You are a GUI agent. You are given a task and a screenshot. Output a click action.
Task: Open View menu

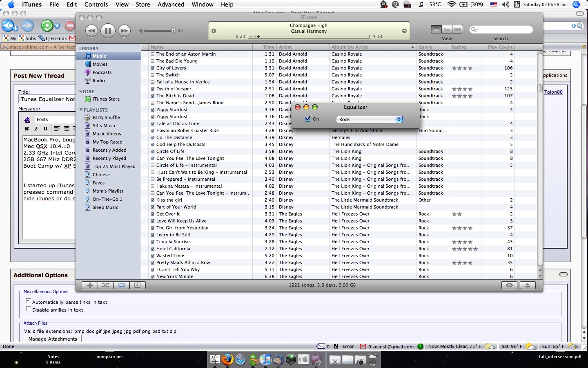point(122,4)
